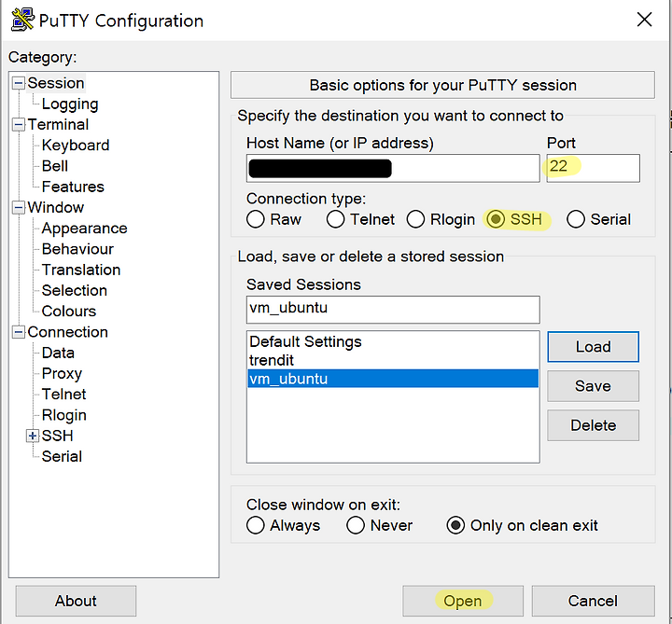672x624 pixels.
Task: Open the Session category
Action: point(56,83)
